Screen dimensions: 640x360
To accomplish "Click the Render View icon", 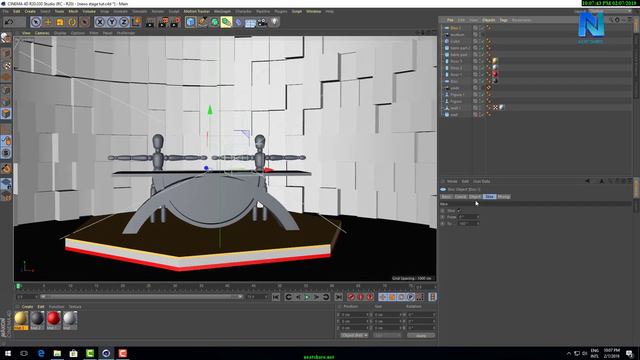I will 150,22.
